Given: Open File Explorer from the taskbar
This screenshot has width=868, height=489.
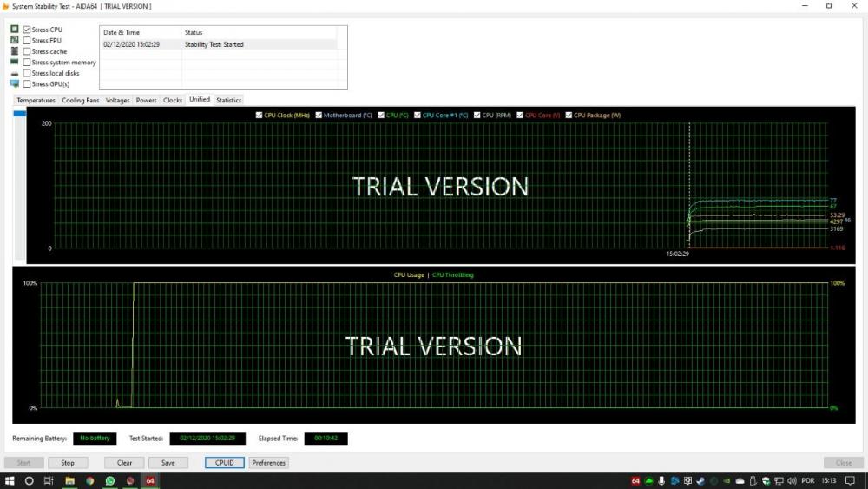Looking at the screenshot, I should click(69, 480).
